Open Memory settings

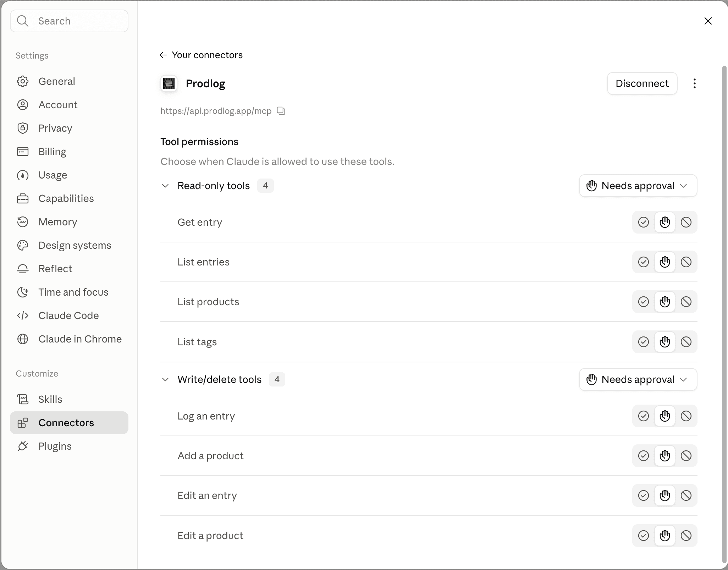coord(69,222)
